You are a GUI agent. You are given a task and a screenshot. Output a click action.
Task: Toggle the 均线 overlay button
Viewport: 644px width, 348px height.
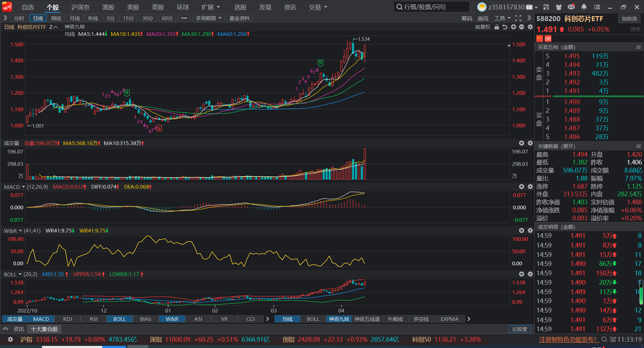pyautogui.click(x=287, y=319)
